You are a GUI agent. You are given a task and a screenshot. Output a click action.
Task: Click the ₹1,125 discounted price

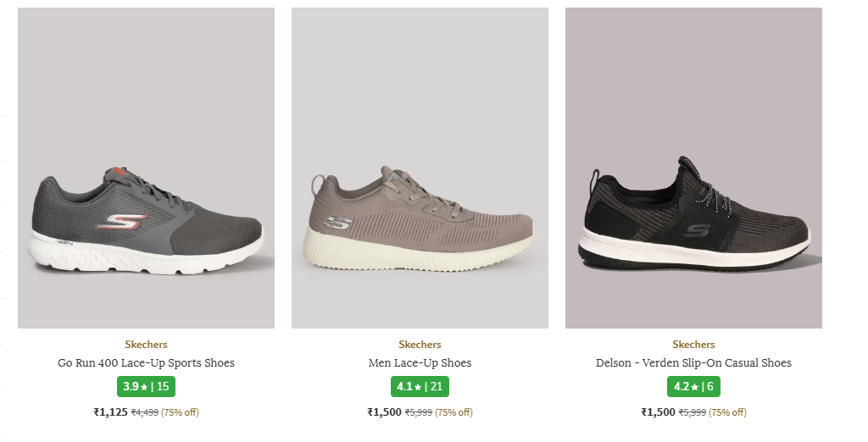coord(110,412)
